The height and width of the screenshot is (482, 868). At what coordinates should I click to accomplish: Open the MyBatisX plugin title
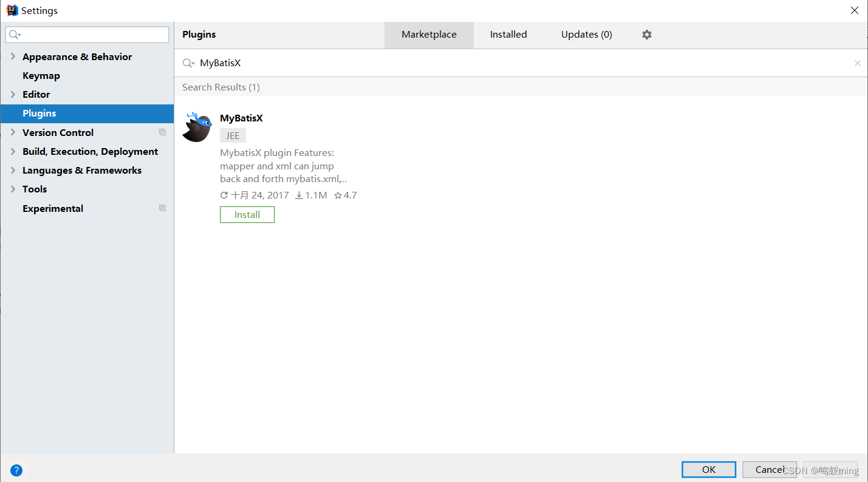click(241, 118)
